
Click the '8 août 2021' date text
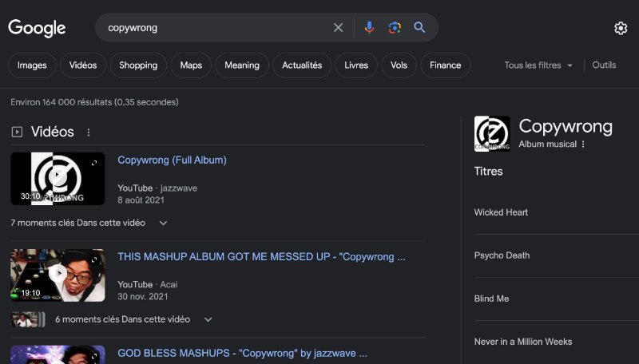point(141,200)
